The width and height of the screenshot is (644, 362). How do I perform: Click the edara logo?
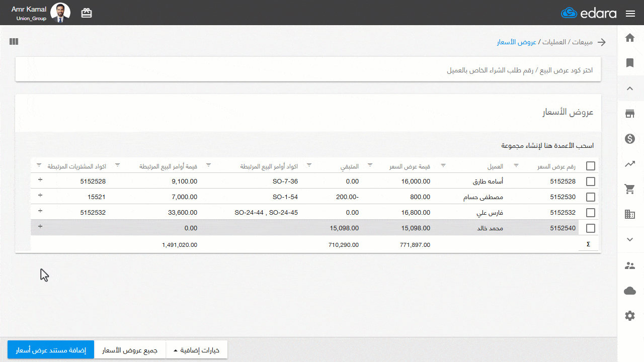[x=588, y=13]
